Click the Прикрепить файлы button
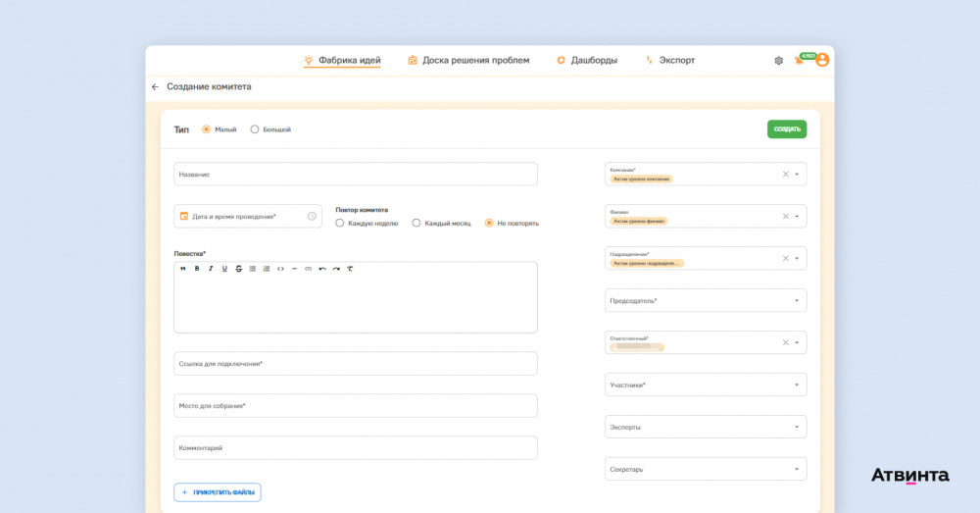 tap(218, 492)
